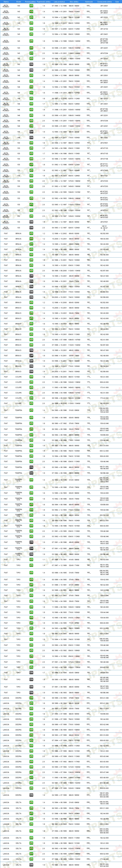Select the engine code 183 A1.000 in Coupe row
The height and width of the screenshot is (868, 122).
click(104, 377)
